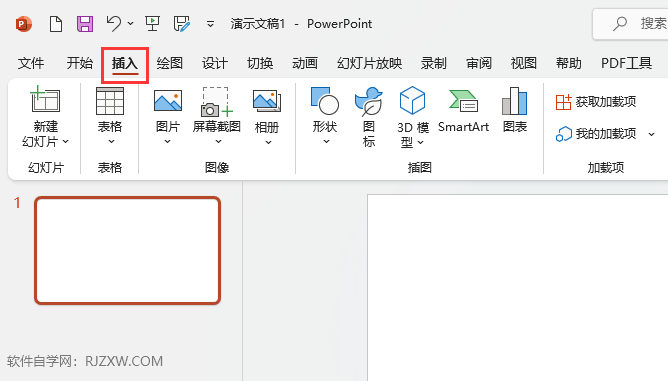
Task: Switch to the 开始 tab
Action: [x=80, y=64]
